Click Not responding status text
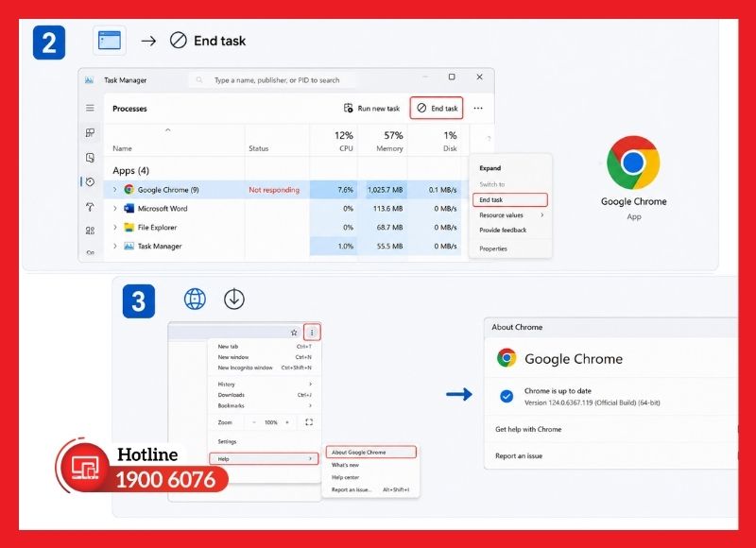Image resolution: width=756 pixels, height=548 pixels. (x=274, y=190)
